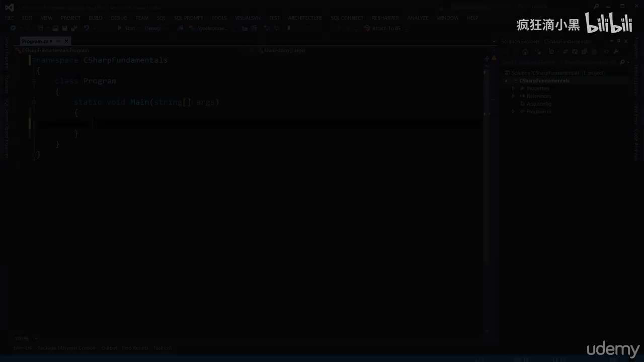Image resolution: width=644 pixels, height=362 pixels.
Task: Open the SQL CONNECT menu
Action: 347,18
